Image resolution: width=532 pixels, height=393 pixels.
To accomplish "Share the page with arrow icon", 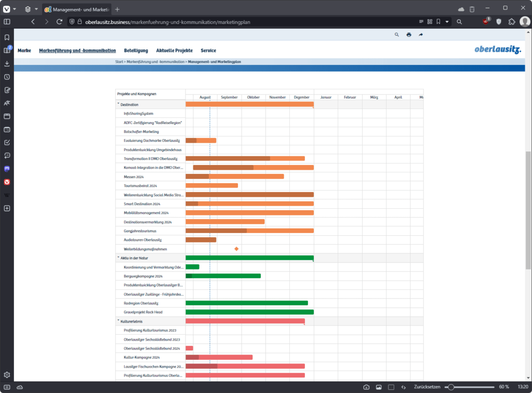I will click(421, 35).
